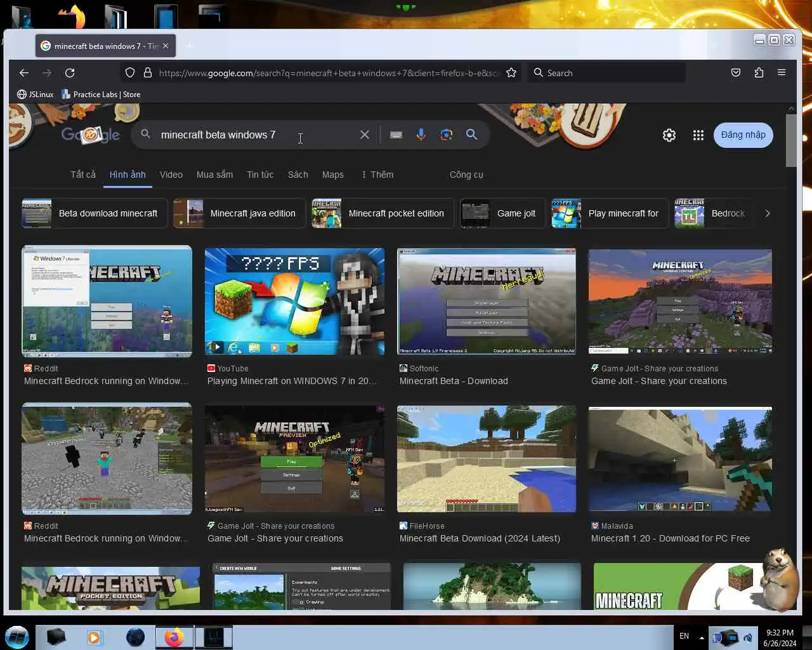Open the Tin tức tab
The image size is (812, 650).
(x=260, y=175)
